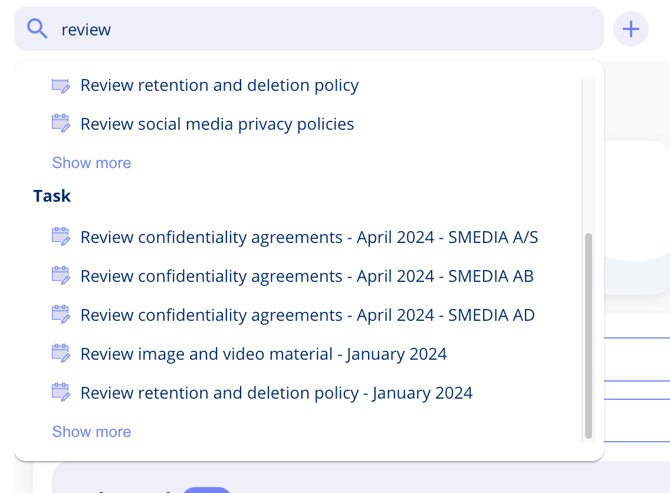Open Review retention and deletion policy - January 2024
The image size is (670, 493).
pyautogui.click(x=276, y=393)
